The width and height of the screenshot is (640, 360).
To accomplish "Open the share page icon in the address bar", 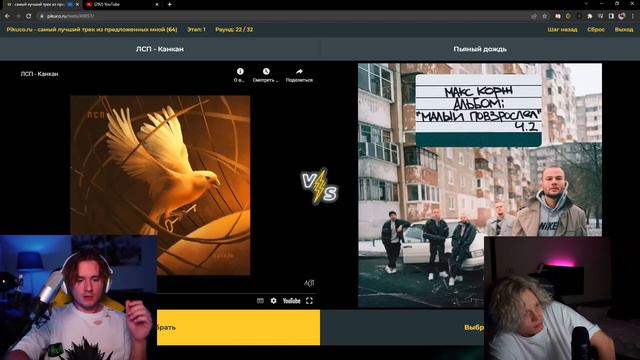I will tap(533, 16).
